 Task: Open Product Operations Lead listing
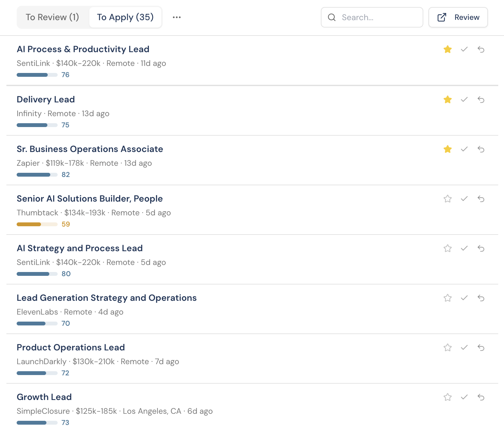[71, 348]
